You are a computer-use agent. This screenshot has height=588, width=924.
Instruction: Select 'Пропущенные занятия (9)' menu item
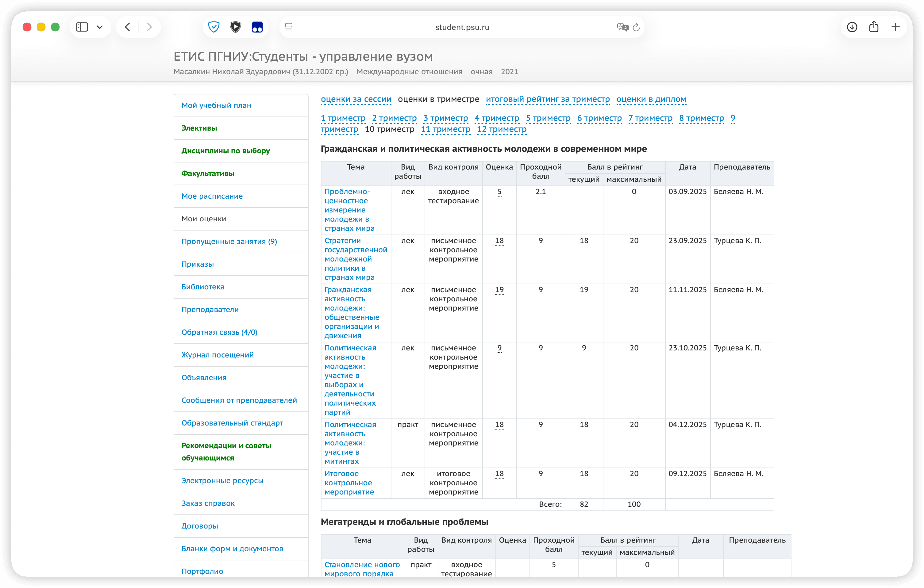229,241
